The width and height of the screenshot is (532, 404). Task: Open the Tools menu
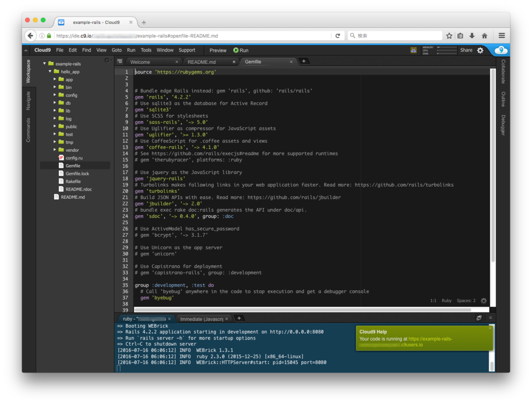tap(146, 50)
